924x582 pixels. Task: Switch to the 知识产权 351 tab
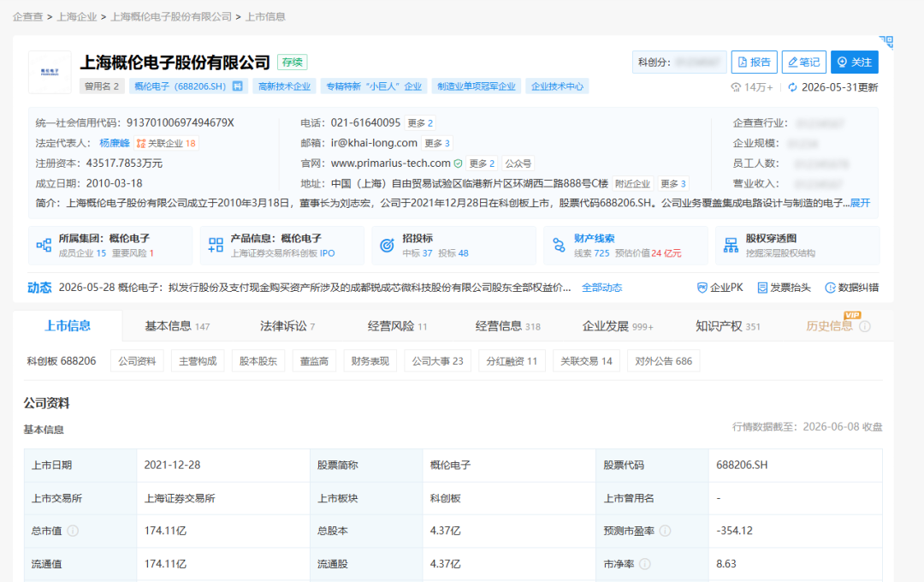pos(728,326)
